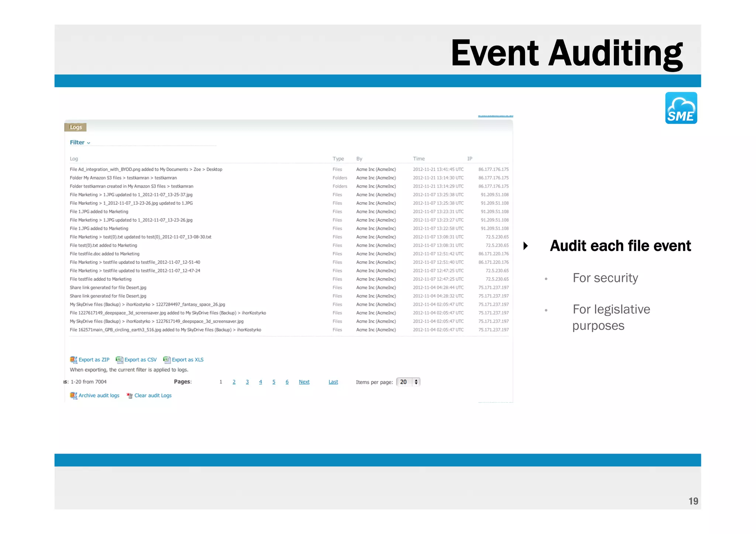The height and width of the screenshot is (534, 756).
Task: Click the IP column header
Action: pyautogui.click(x=470, y=159)
